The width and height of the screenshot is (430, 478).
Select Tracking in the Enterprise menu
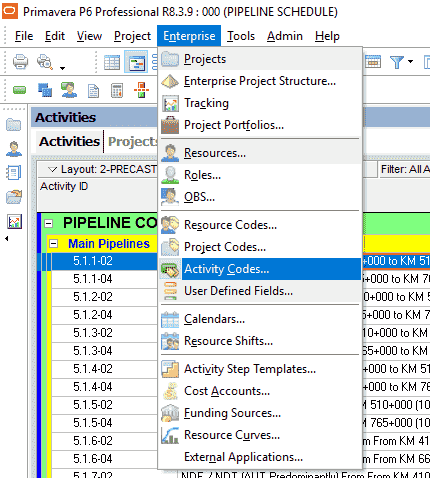pos(260,103)
